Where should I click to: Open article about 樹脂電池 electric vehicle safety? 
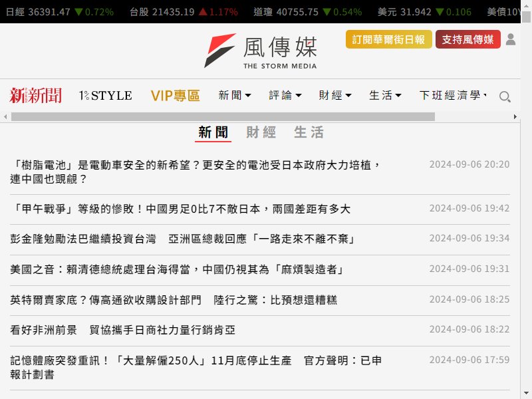coord(195,172)
